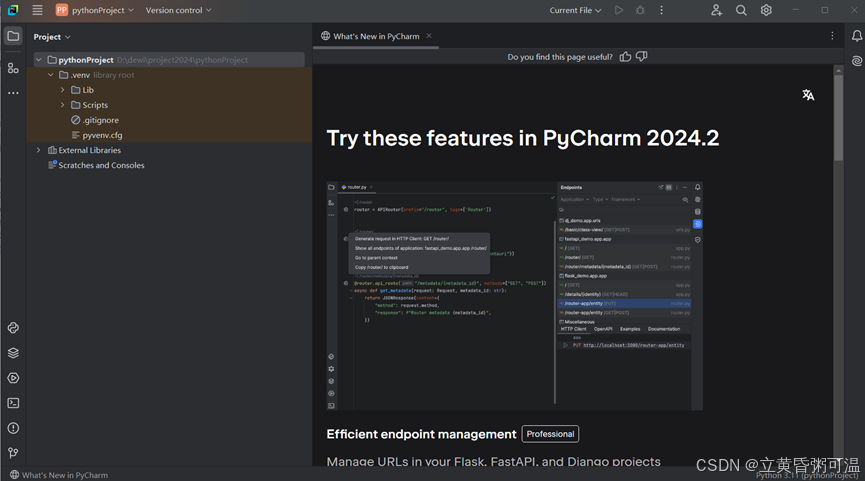Open the Current File run configuration dropdown
The image size is (865, 481).
(575, 10)
